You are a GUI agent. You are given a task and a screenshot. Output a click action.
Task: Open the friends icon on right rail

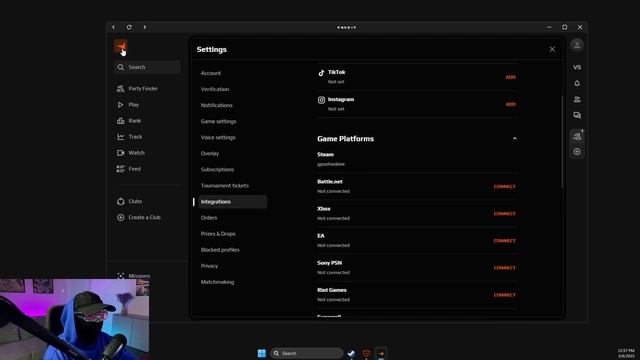point(577,99)
